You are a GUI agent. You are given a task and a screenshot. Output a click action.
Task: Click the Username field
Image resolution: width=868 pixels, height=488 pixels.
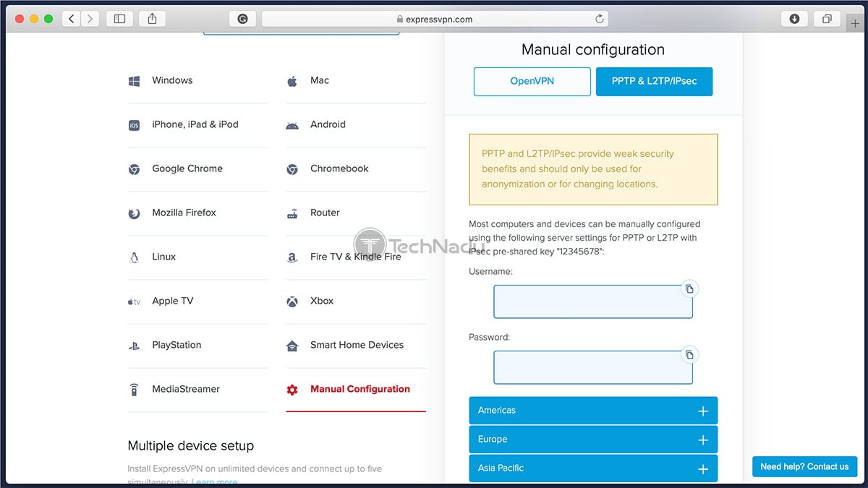pyautogui.click(x=593, y=301)
